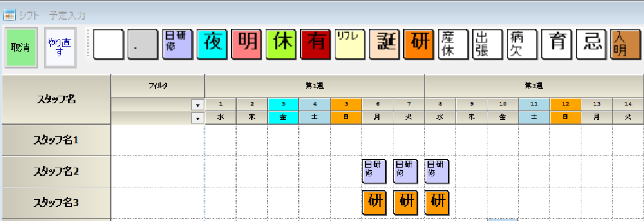Select 研 entry on day 7 for スタッフ名3
This screenshot has width=644, height=221.
[x=406, y=202]
